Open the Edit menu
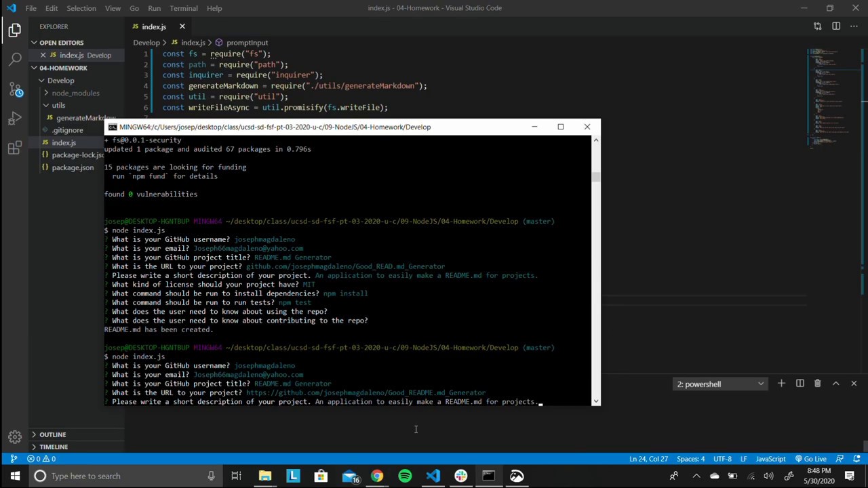This screenshot has height=488, width=868. click(52, 8)
